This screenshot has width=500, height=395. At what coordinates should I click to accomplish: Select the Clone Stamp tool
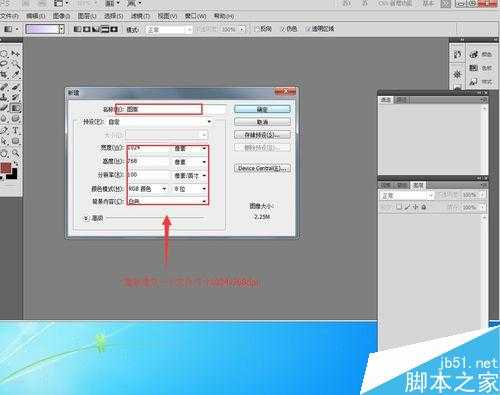pyautogui.click(x=4, y=97)
